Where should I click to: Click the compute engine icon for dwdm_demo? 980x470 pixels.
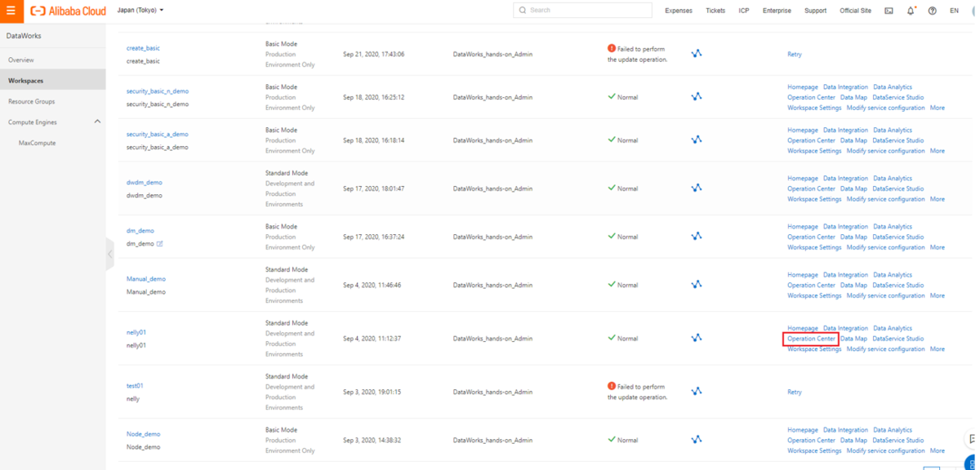(x=696, y=188)
